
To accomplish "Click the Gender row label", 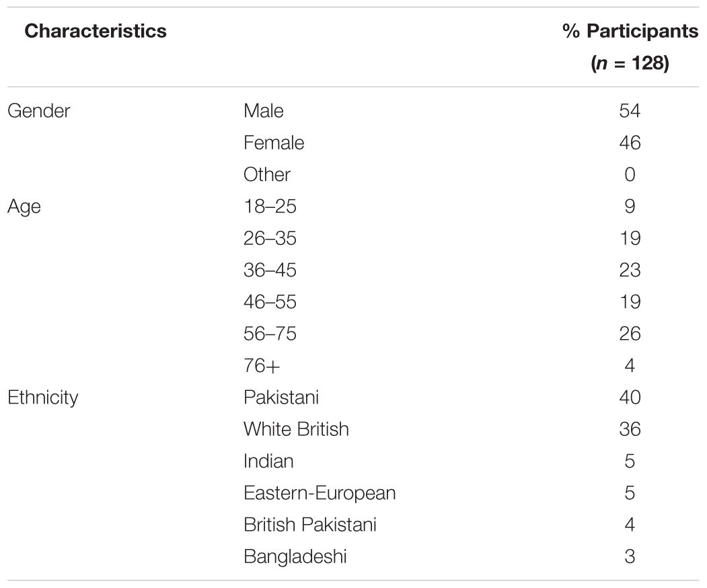I will 39,111.
